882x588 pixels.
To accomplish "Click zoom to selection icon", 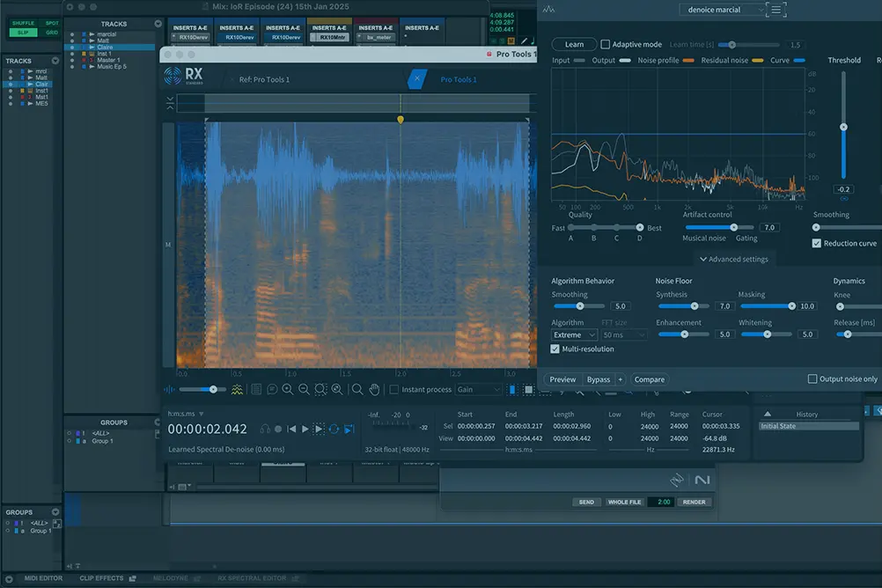I will (x=320, y=389).
